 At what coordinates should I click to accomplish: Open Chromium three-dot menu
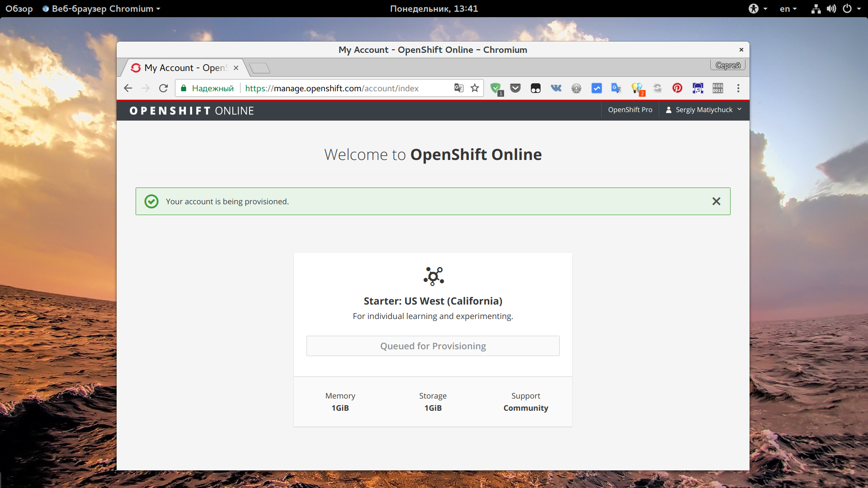(738, 88)
